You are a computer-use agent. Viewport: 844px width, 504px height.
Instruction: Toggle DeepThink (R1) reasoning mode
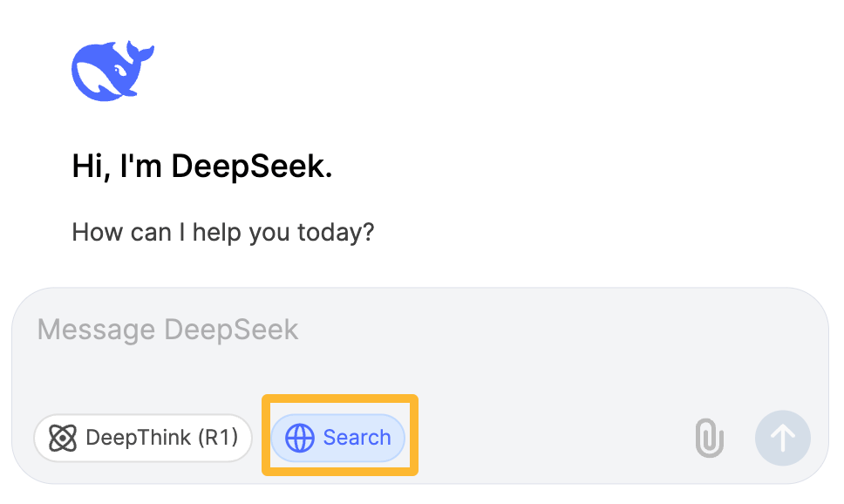point(142,438)
